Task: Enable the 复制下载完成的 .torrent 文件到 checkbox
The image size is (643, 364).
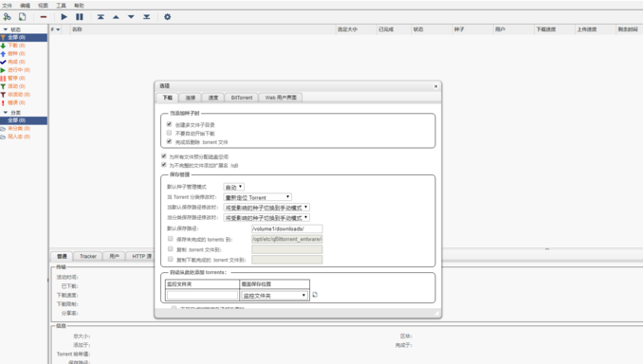Action: (170, 259)
